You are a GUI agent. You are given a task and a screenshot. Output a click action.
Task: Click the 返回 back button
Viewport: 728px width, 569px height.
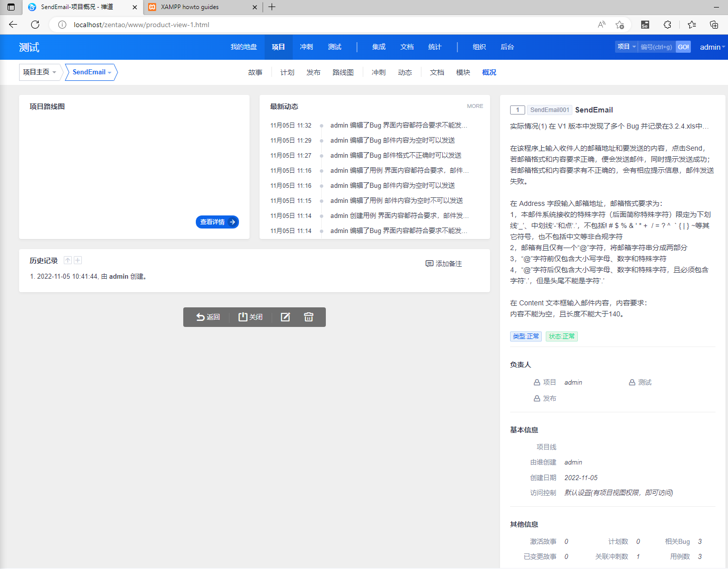(x=208, y=317)
